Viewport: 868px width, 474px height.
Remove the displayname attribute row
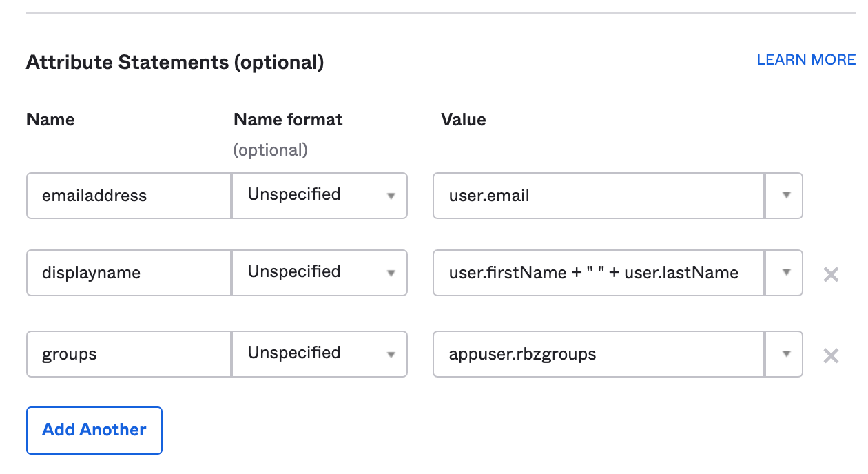(x=831, y=274)
